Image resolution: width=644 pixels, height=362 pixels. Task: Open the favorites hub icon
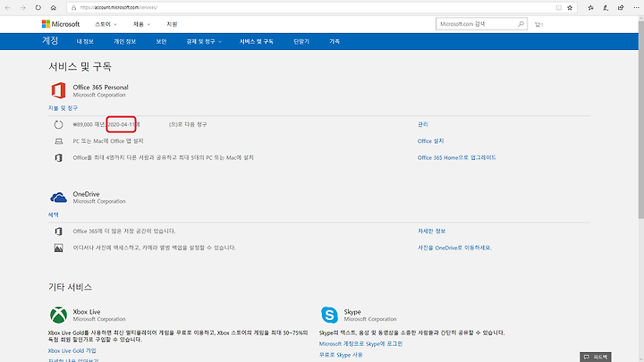pos(590,7)
